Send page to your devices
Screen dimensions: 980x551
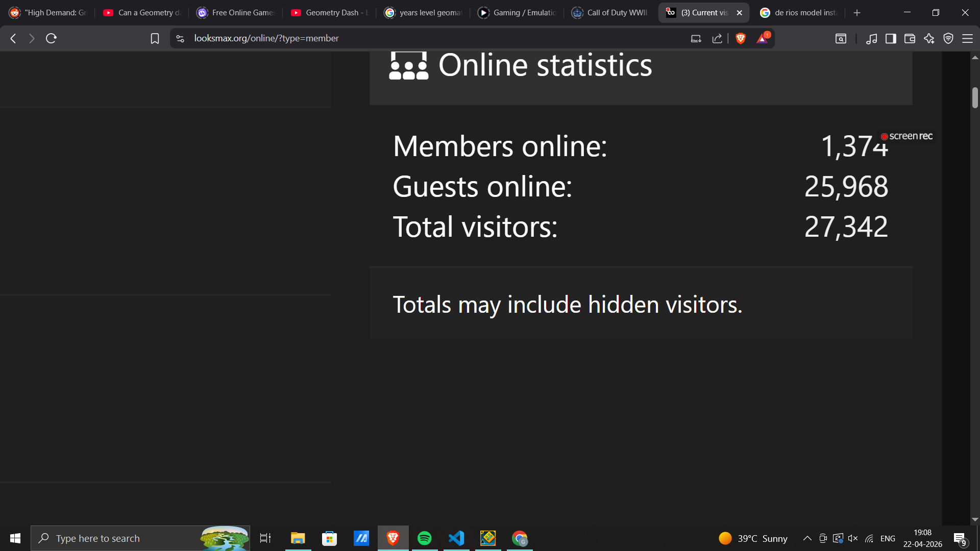coord(696,38)
